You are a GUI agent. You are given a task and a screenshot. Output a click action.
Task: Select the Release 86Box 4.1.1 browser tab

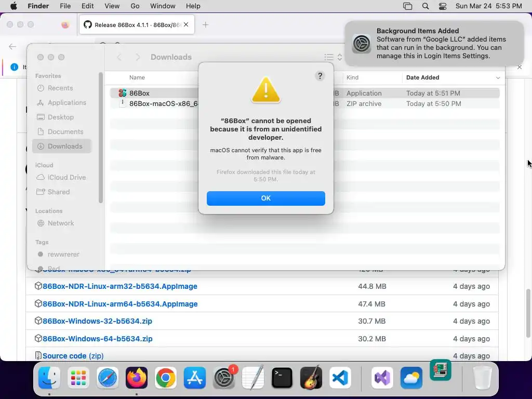click(137, 25)
